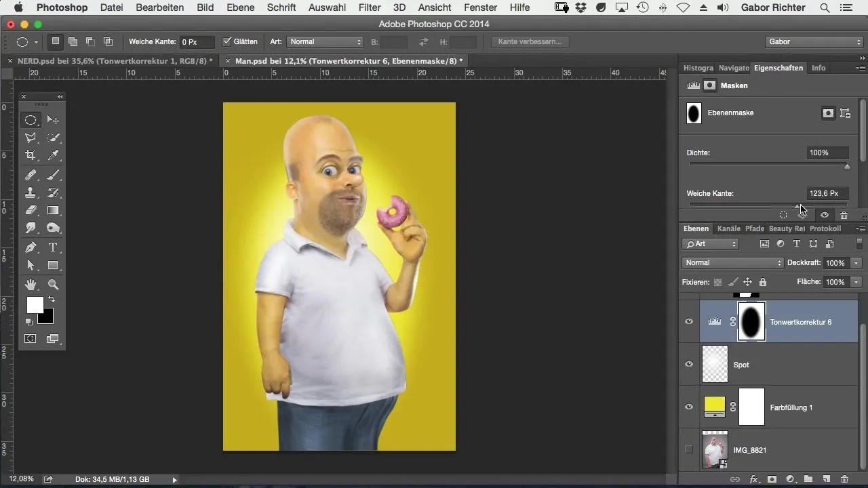Select the Move tool

coord(53,120)
